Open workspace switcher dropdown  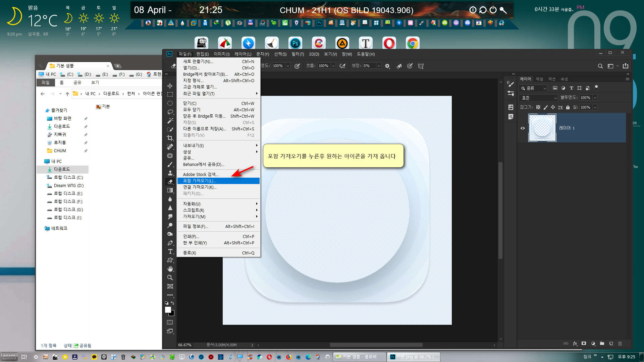click(613, 66)
